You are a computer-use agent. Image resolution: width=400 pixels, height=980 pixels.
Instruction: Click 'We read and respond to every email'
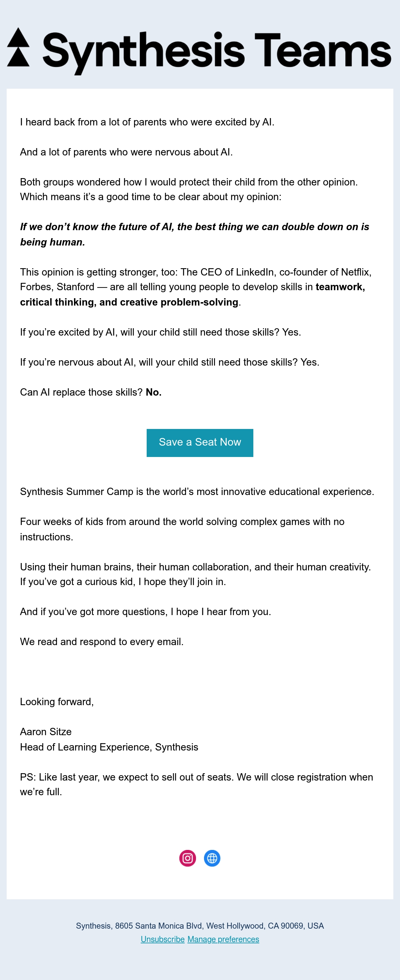102,642
